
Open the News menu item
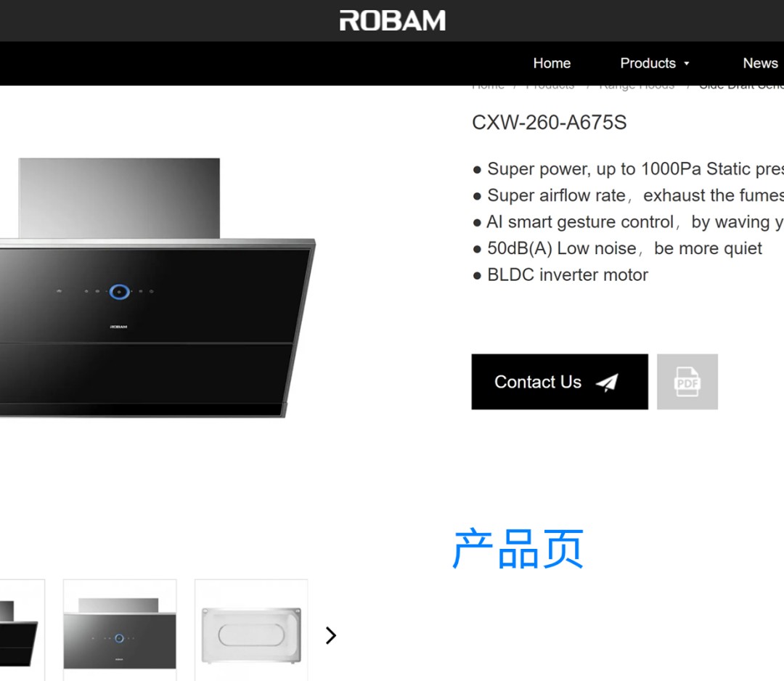pyautogui.click(x=760, y=63)
